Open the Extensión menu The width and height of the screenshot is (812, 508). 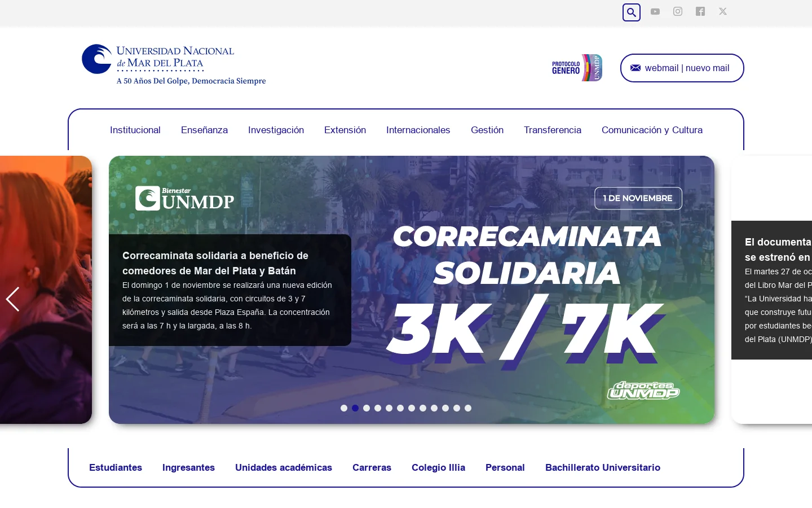[345, 130]
